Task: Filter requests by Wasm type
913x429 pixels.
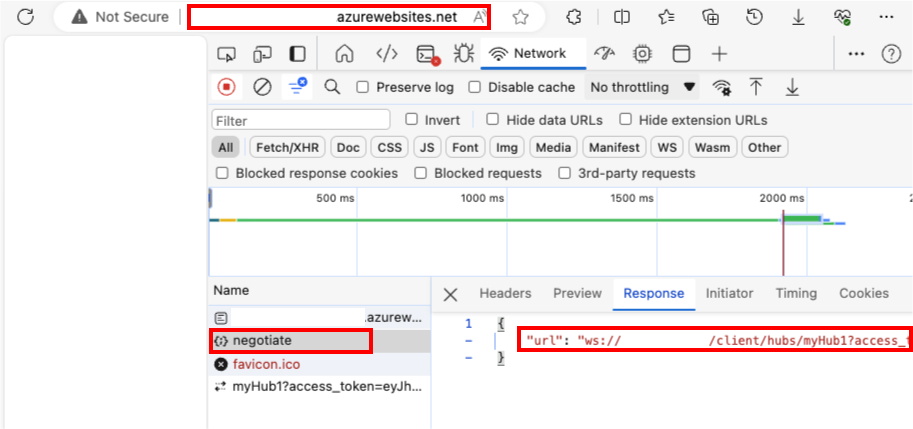Action: coord(713,147)
